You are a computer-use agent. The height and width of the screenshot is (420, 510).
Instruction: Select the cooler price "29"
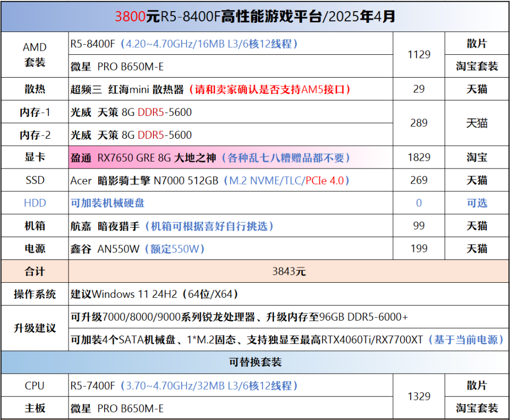pos(419,89)
